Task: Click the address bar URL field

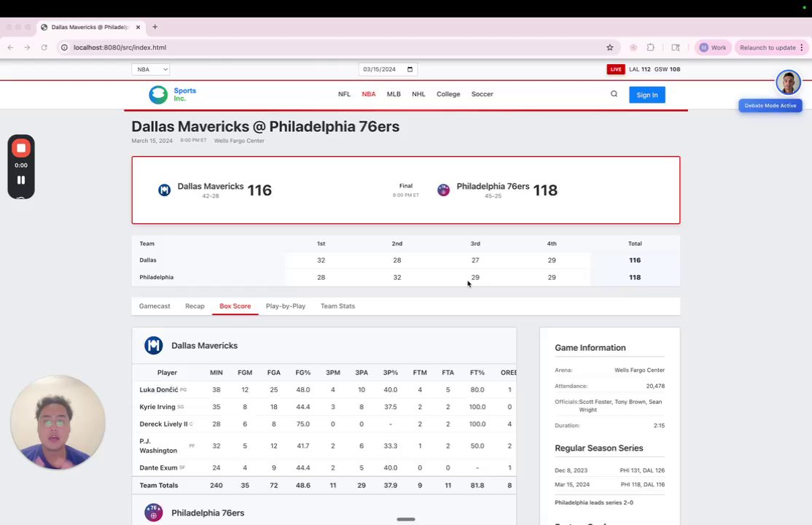Action: pyautogui.click(x=332, y=47)
